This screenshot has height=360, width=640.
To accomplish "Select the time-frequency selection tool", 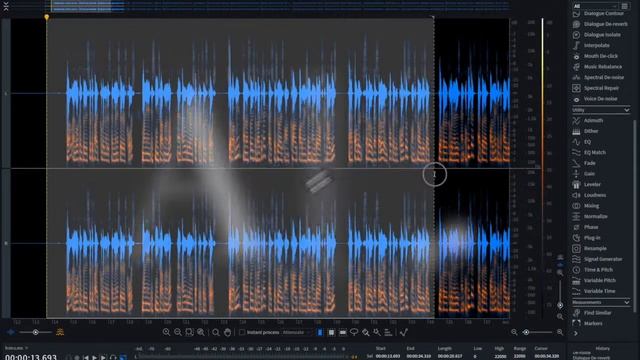I will click(331, 333).
